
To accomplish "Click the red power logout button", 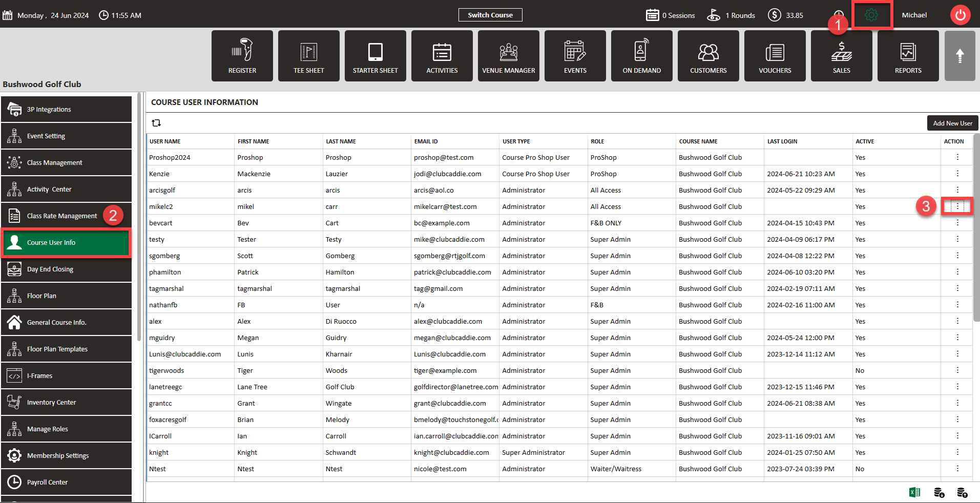I will click(961, 15).
